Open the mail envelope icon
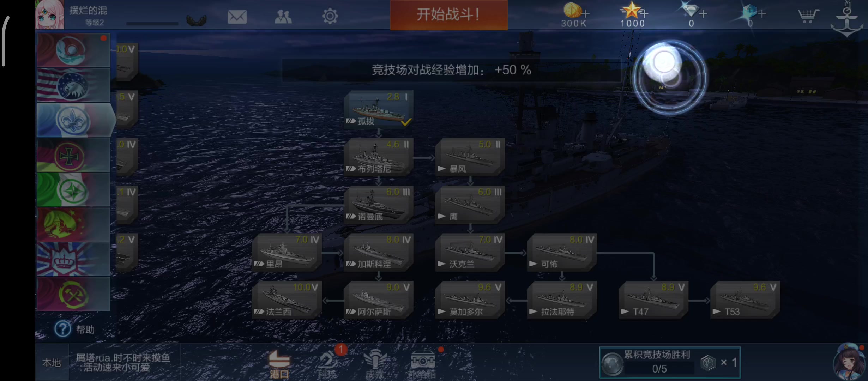 pyautogui.click(x=237, y=17)
